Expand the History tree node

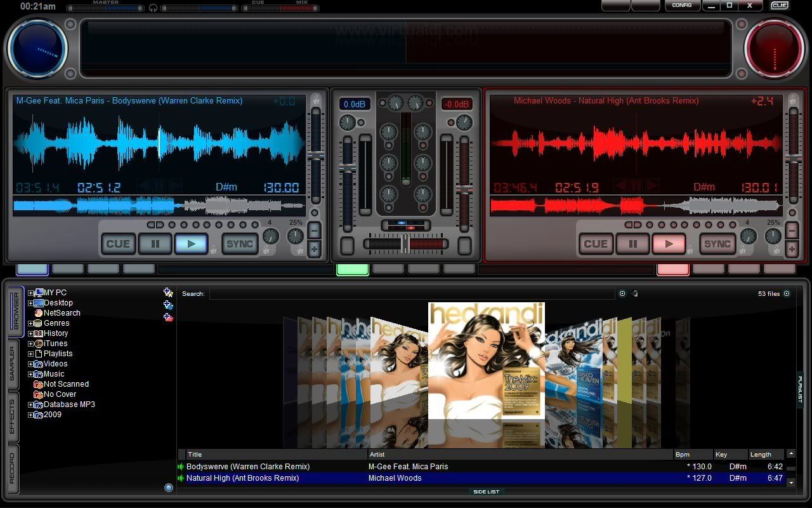click(30, 333)
